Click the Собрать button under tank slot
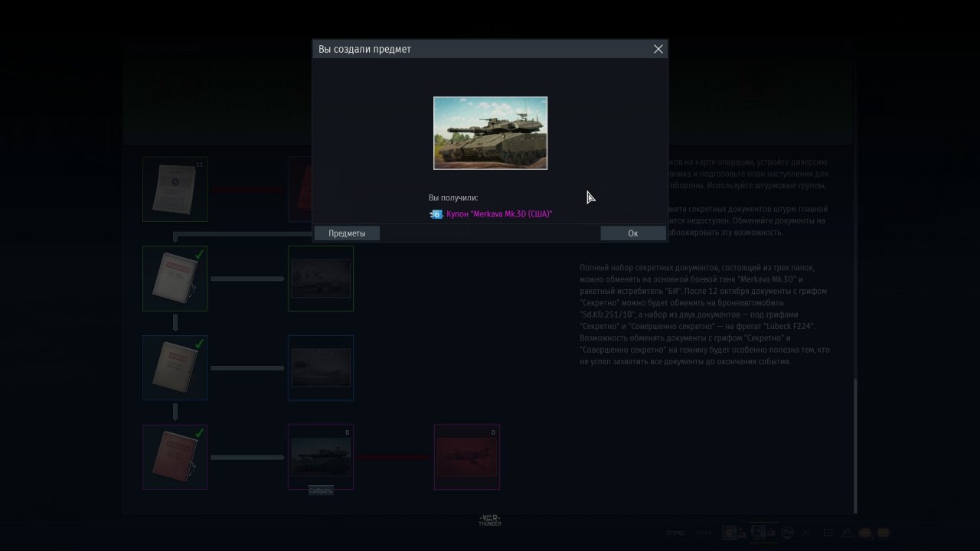This screenshot has width=980, height=551. [x=321, y=491]
